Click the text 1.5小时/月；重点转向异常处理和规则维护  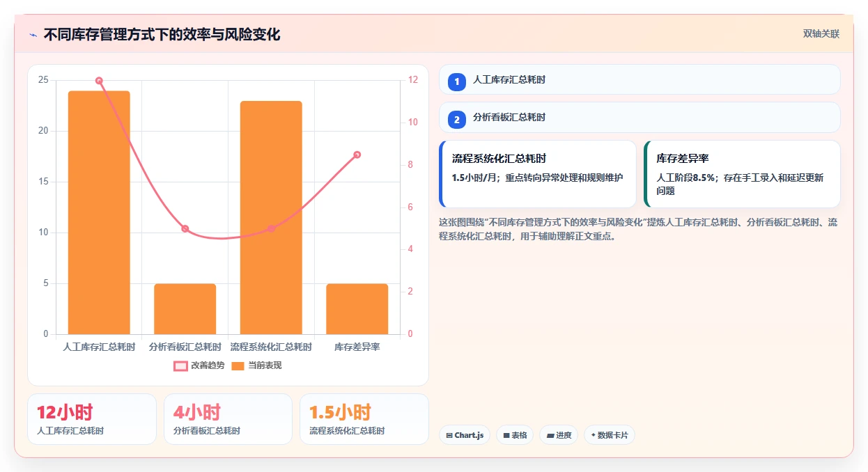[538, 178]
